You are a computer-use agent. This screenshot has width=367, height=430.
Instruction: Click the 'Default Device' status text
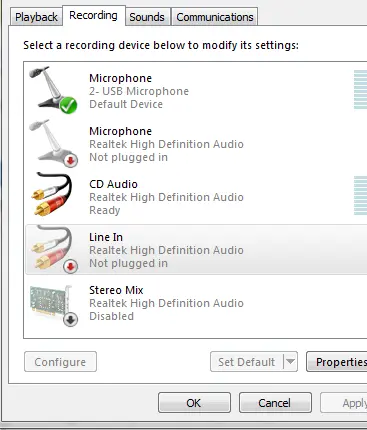click(126, 104)
